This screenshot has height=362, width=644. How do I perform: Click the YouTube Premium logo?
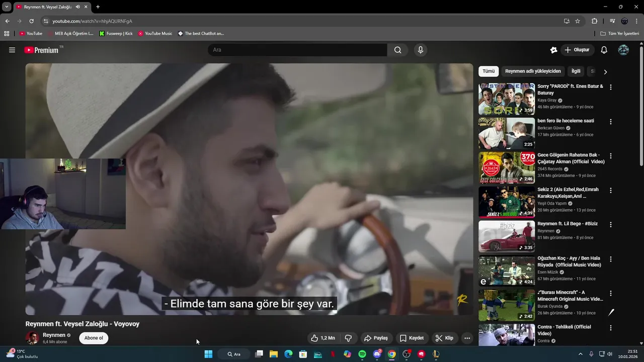42,50
